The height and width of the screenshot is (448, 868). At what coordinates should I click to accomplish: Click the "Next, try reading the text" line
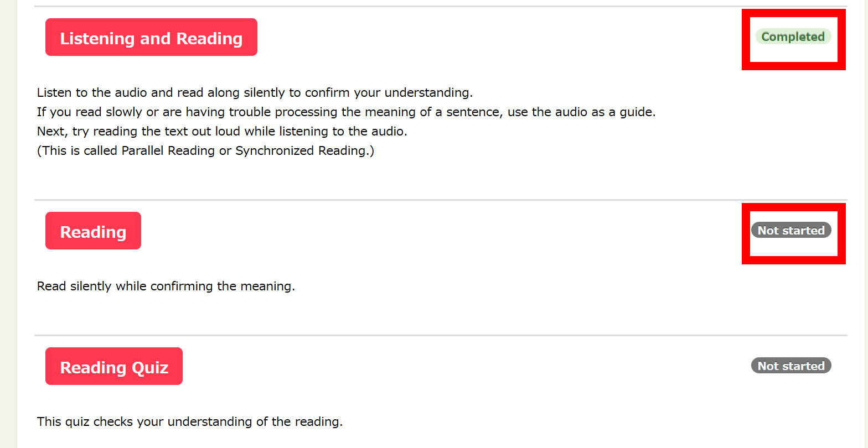coord(222,131)
